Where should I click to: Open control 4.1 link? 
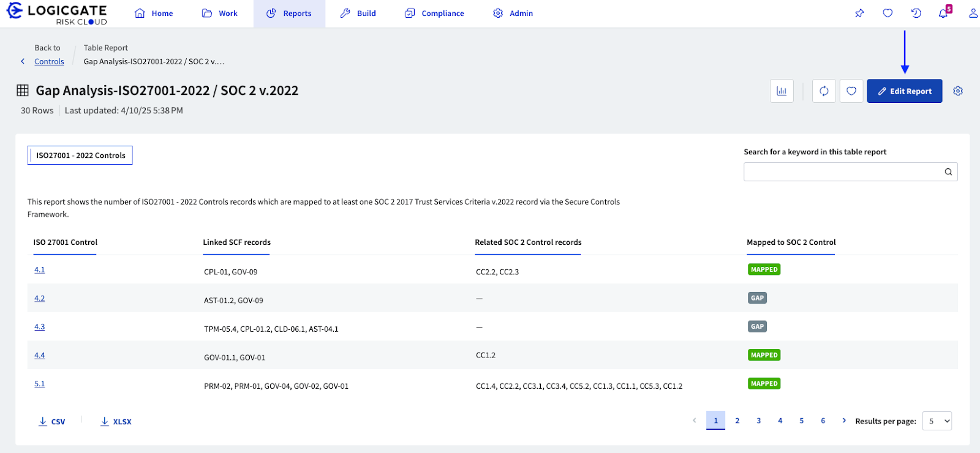click(39, 270)
